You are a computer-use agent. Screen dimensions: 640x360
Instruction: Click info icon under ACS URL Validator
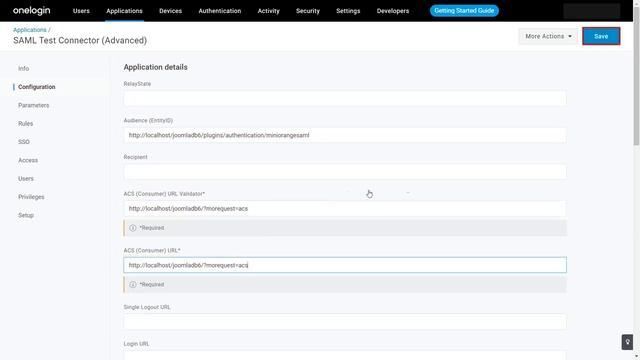click(133, 228)
